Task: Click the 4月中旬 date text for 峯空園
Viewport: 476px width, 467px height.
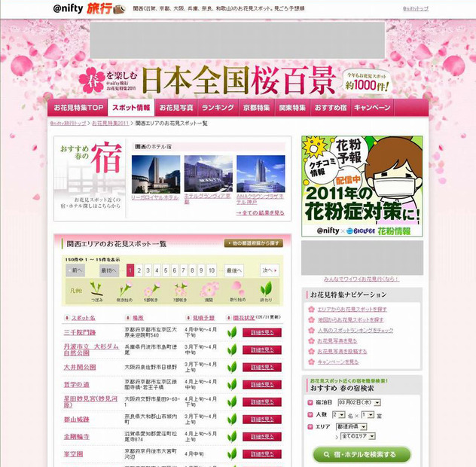Action: [194, 454]
